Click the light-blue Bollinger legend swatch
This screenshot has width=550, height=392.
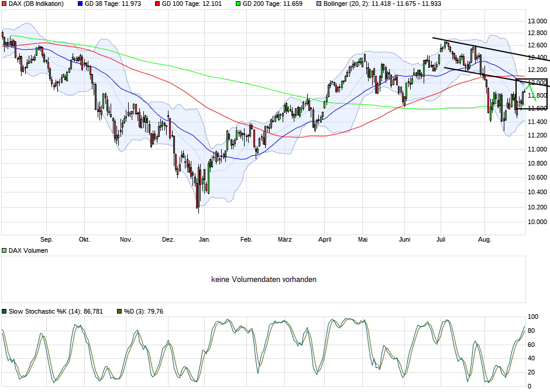click(x=319, y=4)
